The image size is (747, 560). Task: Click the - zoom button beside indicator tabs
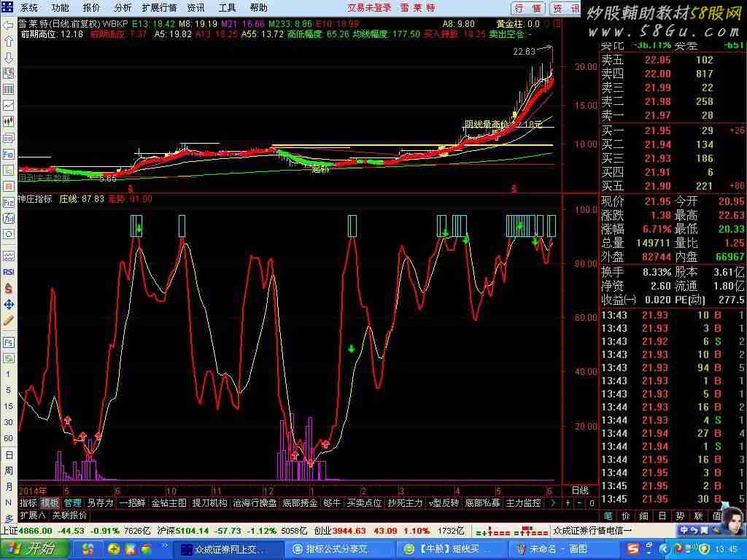[580, 502]
